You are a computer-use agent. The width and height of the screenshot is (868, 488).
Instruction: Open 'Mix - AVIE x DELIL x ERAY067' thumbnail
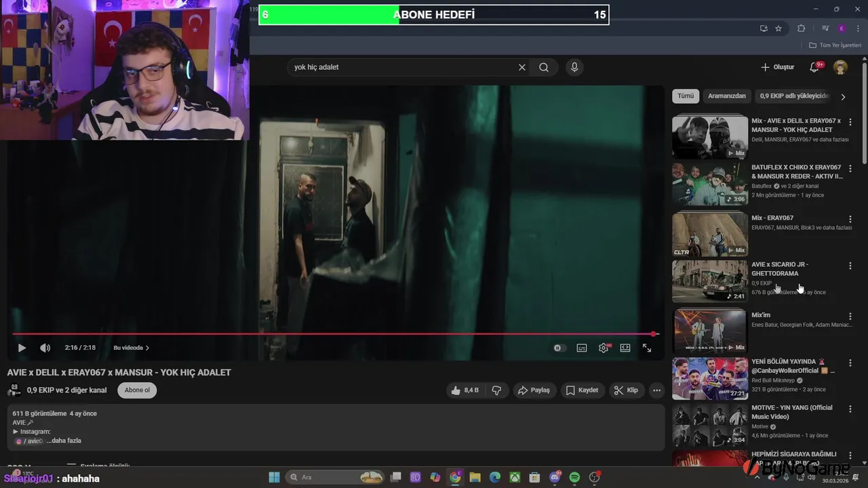[x=710, y=137]
